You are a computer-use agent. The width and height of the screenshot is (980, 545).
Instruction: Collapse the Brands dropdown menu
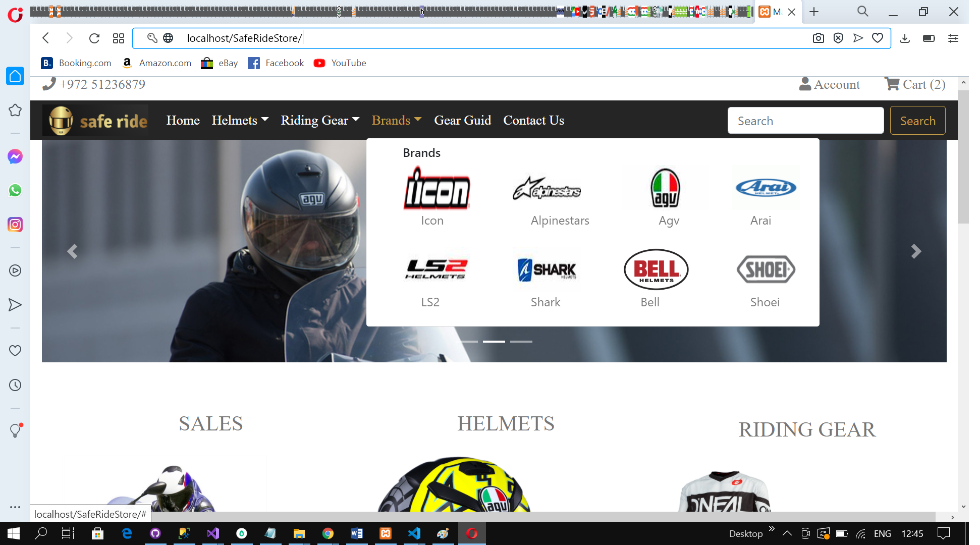[x=396, y=120]
